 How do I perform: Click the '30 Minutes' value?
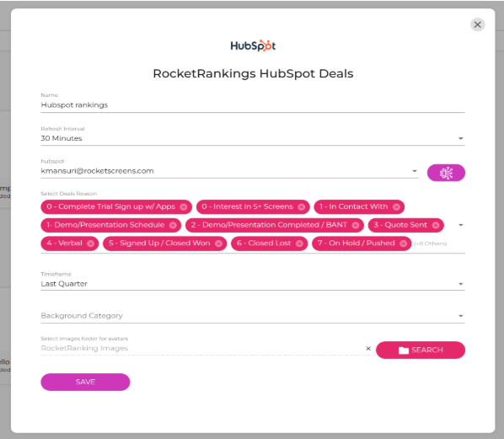pyautogui.click(x=62, y=138)
